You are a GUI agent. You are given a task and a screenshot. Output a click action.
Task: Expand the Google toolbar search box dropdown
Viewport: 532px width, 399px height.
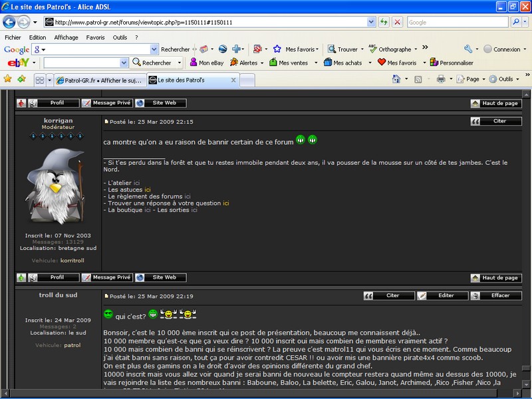click(x=154, y=49)
